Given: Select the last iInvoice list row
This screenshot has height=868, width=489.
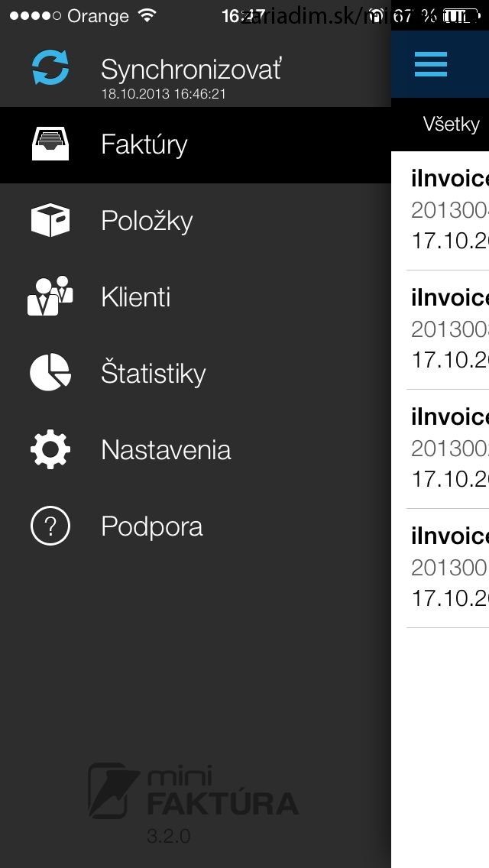Looking at the screenshot, I should pyautogui.click(x=448, y=568).
